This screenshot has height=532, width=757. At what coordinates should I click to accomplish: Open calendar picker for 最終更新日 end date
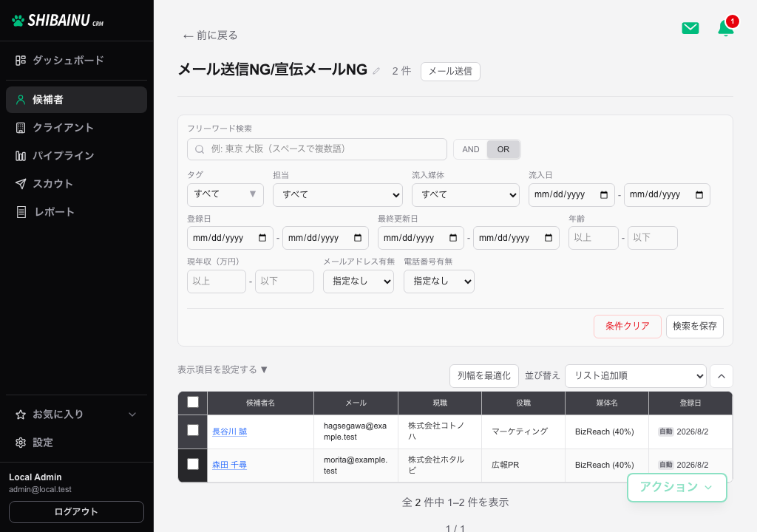549,238
